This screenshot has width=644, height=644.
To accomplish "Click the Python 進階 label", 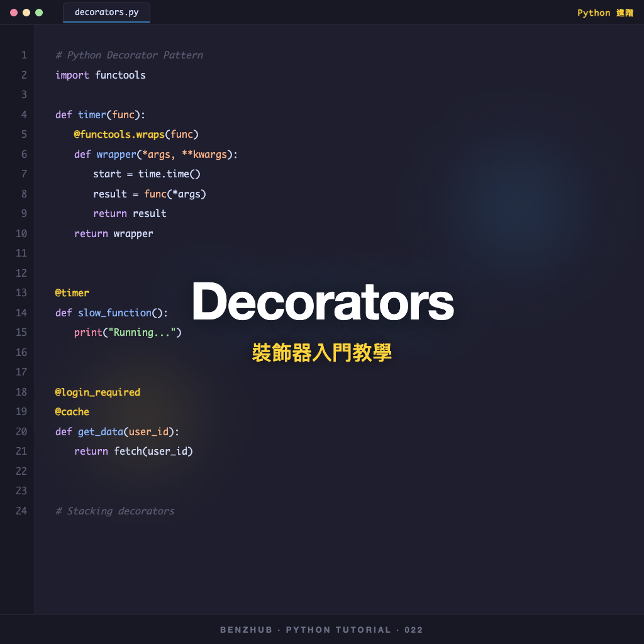I will tap(605, 13).
